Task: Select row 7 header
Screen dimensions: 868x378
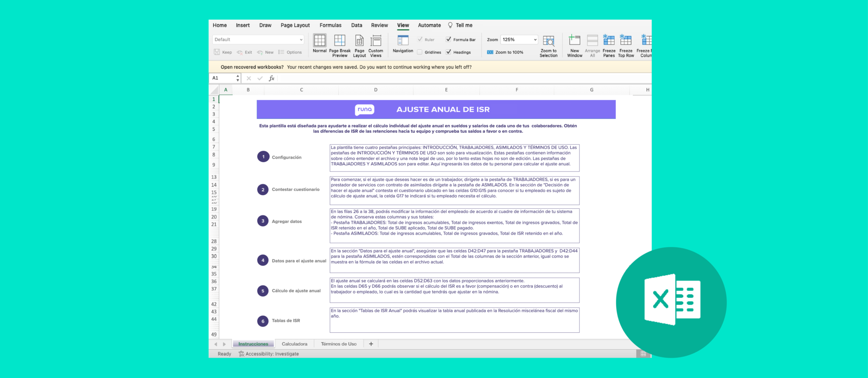Action: (x=214, y=147)
